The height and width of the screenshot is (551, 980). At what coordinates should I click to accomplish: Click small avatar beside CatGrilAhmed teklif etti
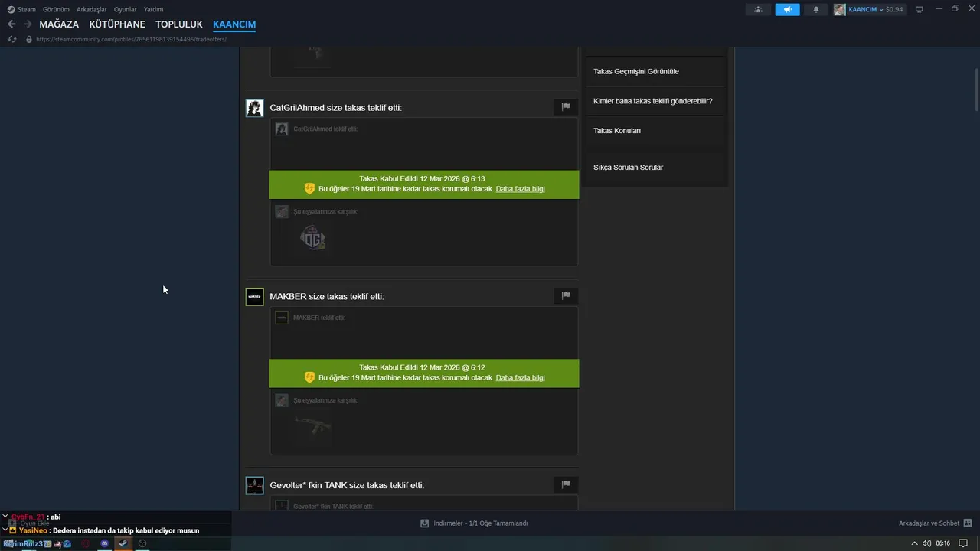point(282,129)
